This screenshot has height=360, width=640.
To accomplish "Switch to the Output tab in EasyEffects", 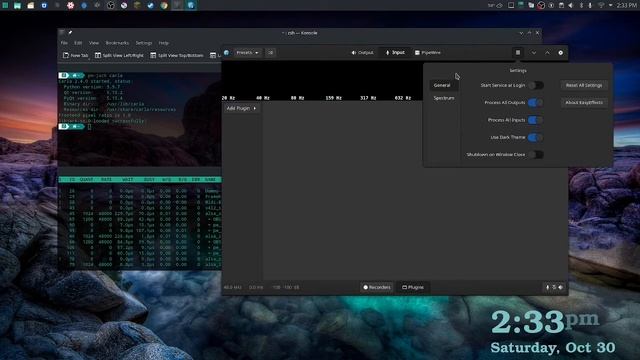I will tap(362, 53).
